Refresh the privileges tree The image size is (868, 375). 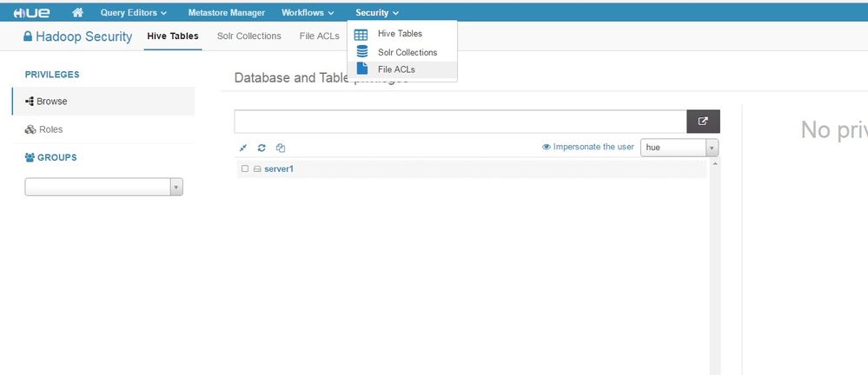(x=262, y=148)
